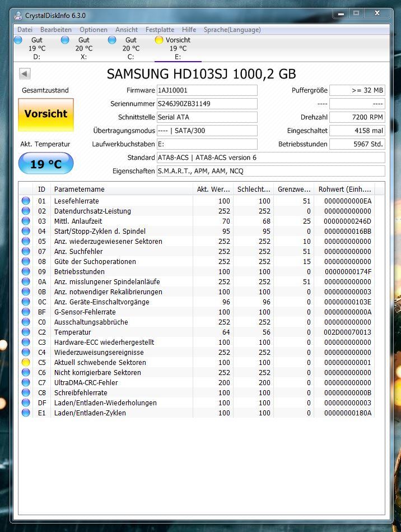
Task: Click status icon of Anz. Suchfehler row
Action: coord(26,251)
